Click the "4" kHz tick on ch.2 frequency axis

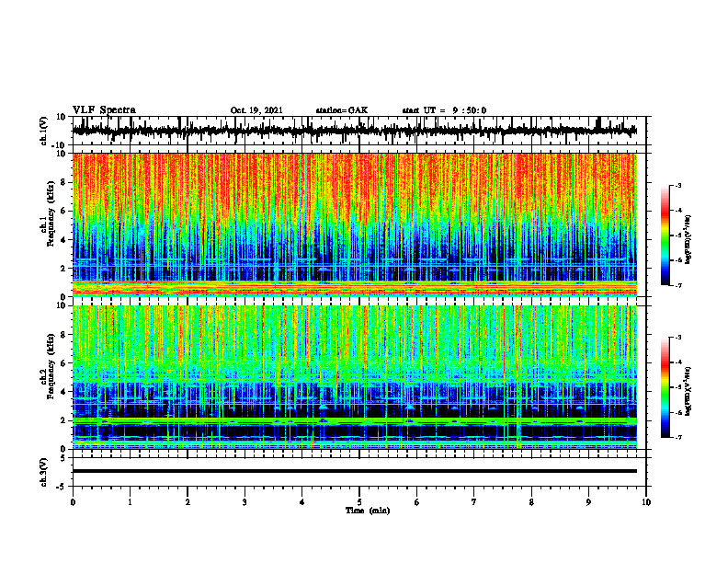pos(63,392)
